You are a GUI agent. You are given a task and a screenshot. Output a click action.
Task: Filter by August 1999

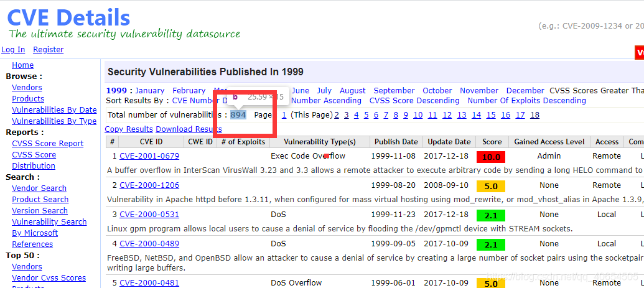point(352,90)
